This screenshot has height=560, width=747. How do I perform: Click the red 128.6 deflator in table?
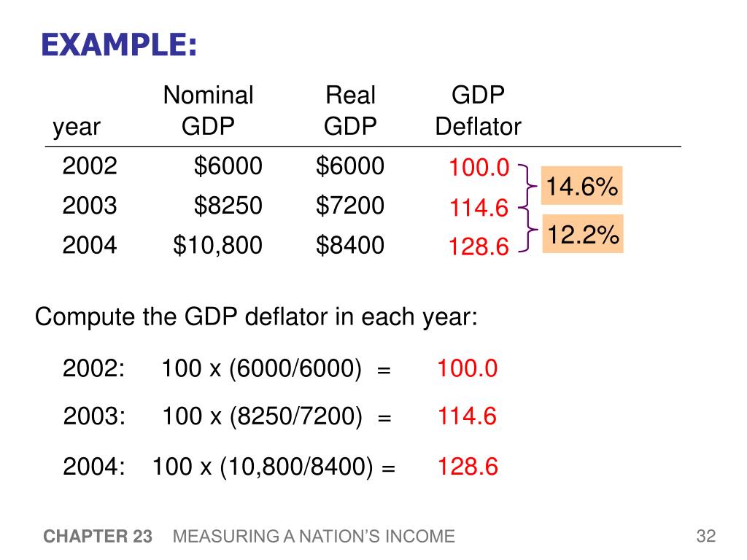coord(479,247)
